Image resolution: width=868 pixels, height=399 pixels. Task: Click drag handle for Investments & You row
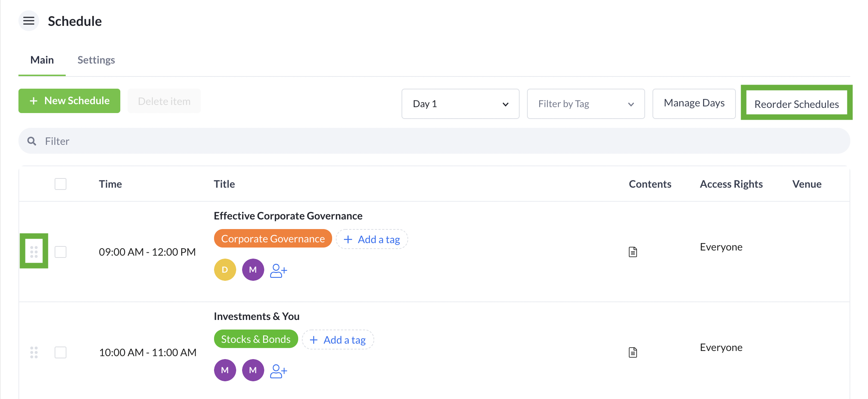coord(34,352)
